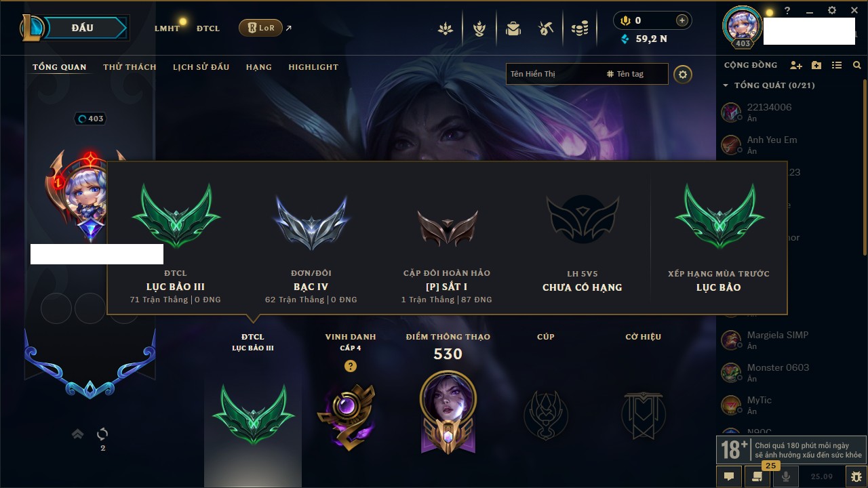Open the chat bubble icon
This screenshot has width=868, height=488.
pos(729,476)
